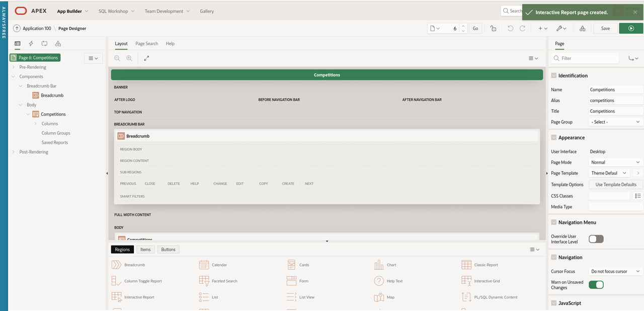Screen dimensions: 644x311
Task: Open the Utilities wrench menu
Action: click(x=561, y=29)
